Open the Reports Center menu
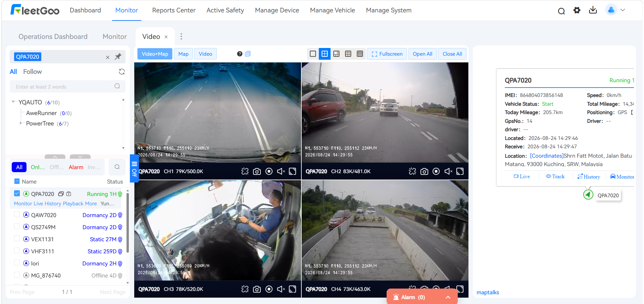 [174, 10]
